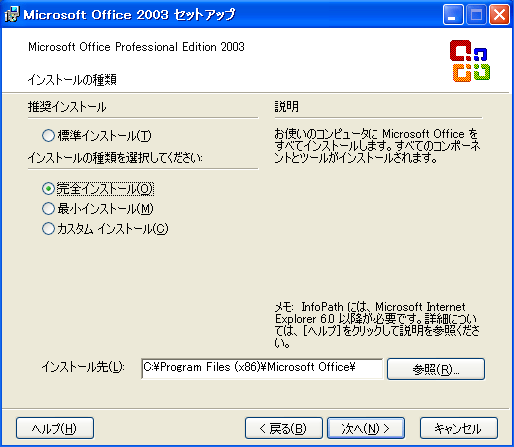Screen dimensions: 514x447
Task: Click the '推奨インストール' section label
Action: tap(67, 107)
